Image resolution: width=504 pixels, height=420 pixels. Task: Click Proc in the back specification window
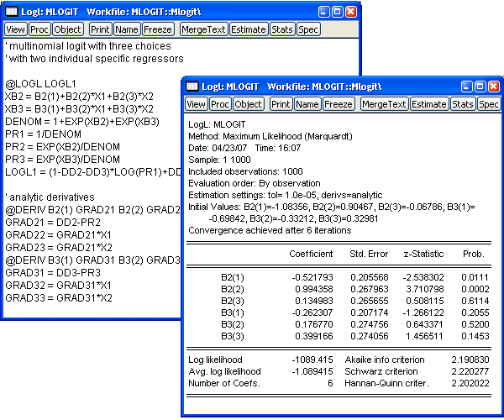[39, 29]
